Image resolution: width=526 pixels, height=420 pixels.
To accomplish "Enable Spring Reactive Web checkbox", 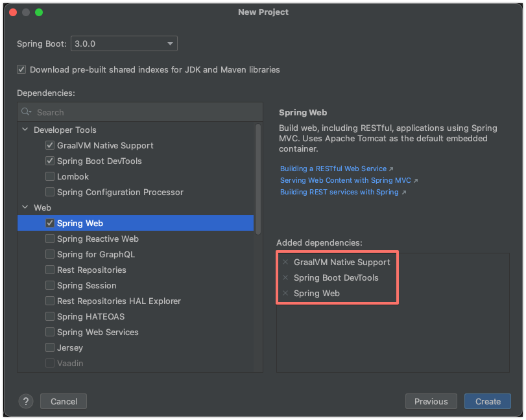I will pos(50,239).
